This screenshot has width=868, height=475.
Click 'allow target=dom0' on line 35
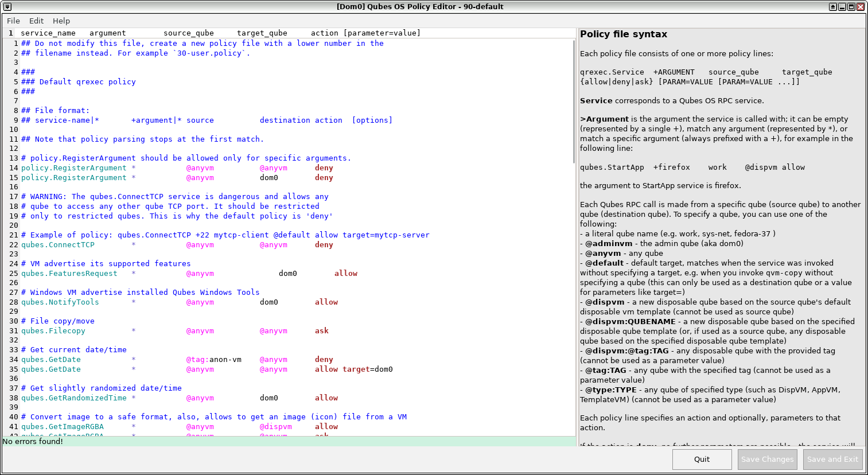tap(354, 369)
